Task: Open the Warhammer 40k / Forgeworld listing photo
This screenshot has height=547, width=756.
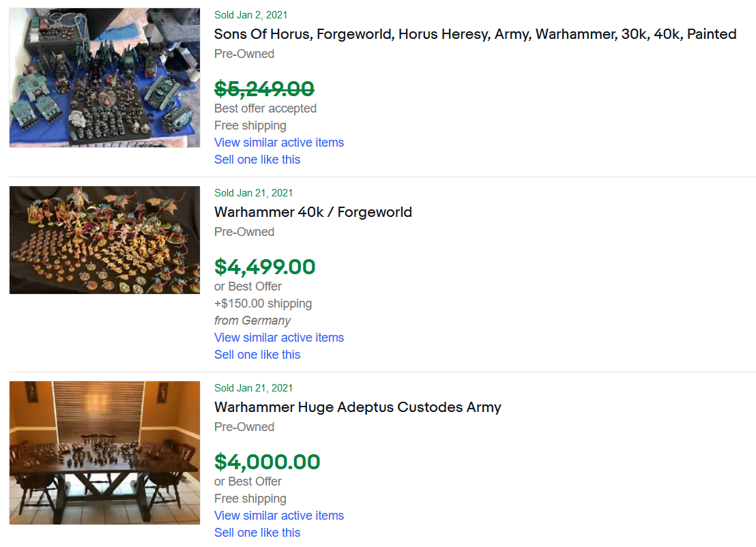Action: point(104,240)
